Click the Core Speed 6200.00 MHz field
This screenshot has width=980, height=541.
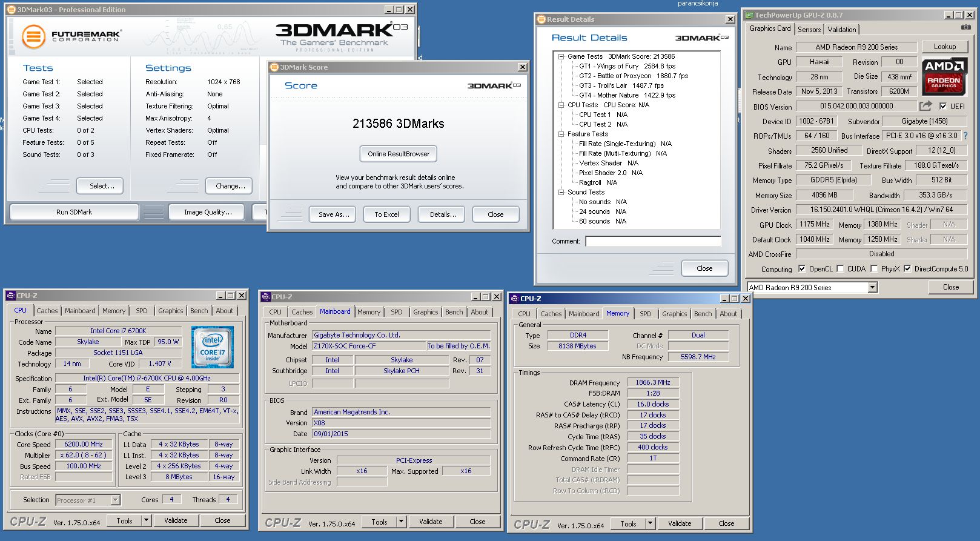(84, 444)
